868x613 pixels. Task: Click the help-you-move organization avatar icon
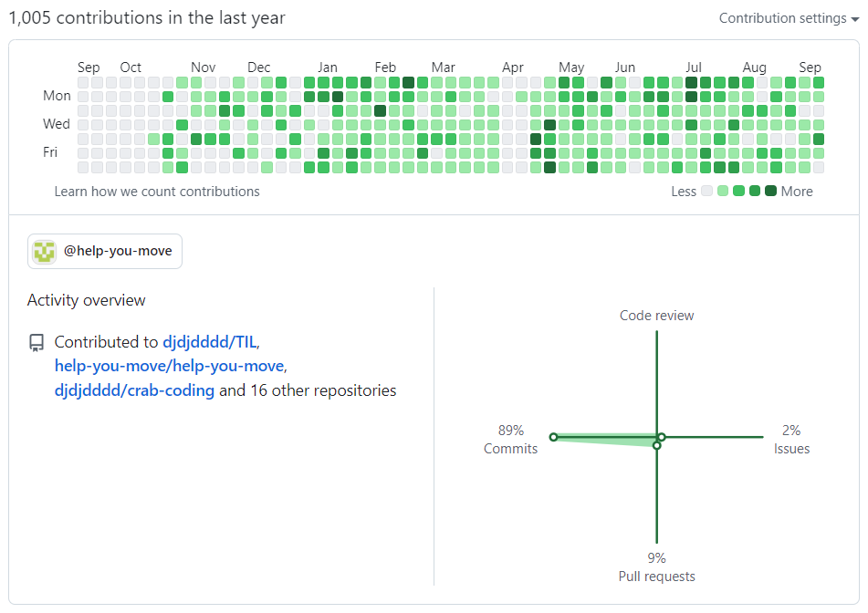point(45,251)
